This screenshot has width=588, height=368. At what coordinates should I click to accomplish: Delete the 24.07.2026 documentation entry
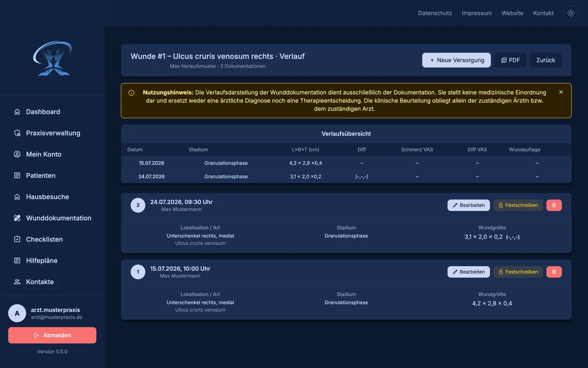click(x=554, y=205)
